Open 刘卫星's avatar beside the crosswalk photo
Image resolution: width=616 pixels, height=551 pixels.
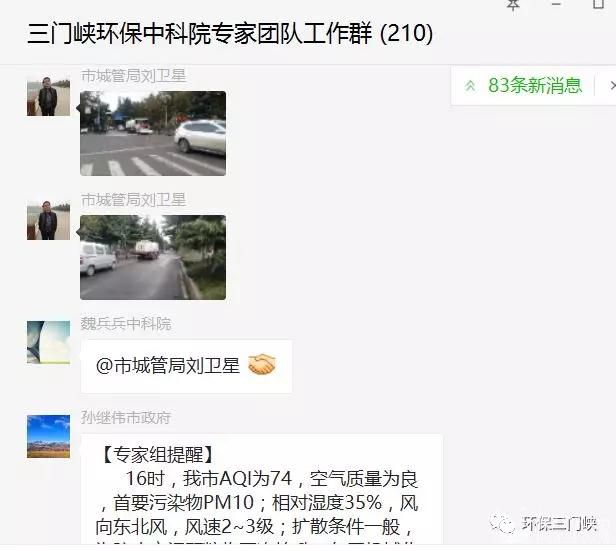(48, 97)
